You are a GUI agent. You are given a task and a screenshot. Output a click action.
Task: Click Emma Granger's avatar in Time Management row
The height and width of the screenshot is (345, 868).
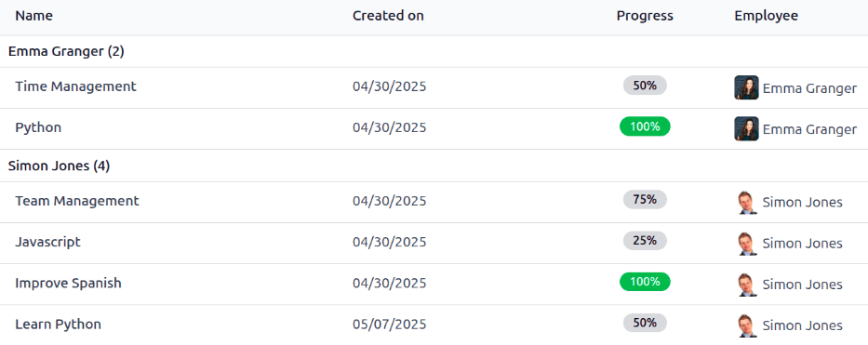(745, 87)
